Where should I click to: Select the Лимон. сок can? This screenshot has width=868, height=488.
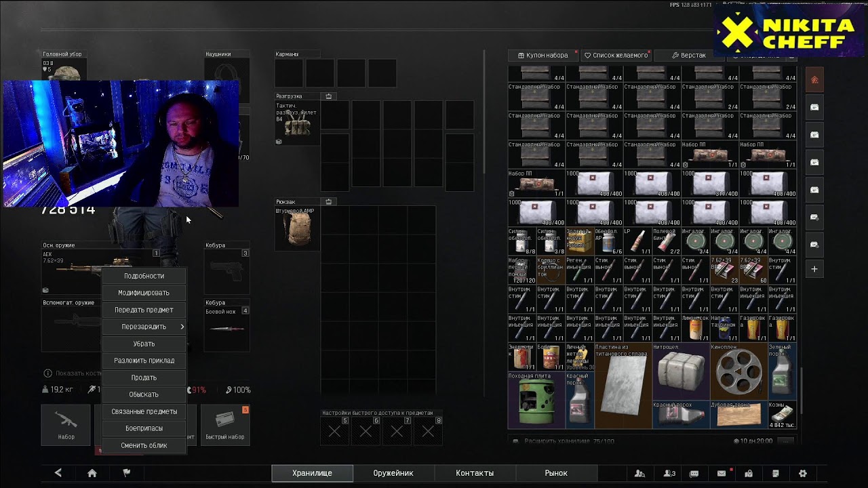pyautogui.click(x=695, y=328)
